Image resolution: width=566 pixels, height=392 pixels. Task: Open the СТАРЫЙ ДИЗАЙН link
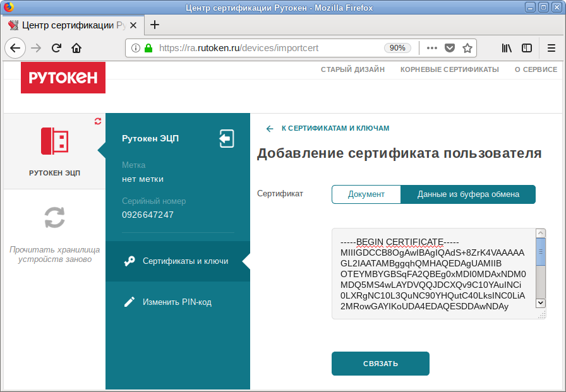click(x=352, y=69)
